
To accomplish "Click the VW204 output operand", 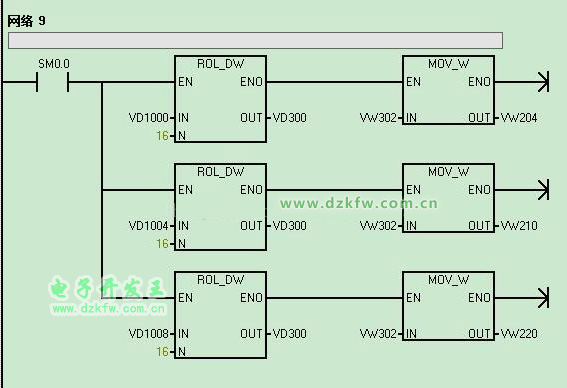I will (519, 118).
